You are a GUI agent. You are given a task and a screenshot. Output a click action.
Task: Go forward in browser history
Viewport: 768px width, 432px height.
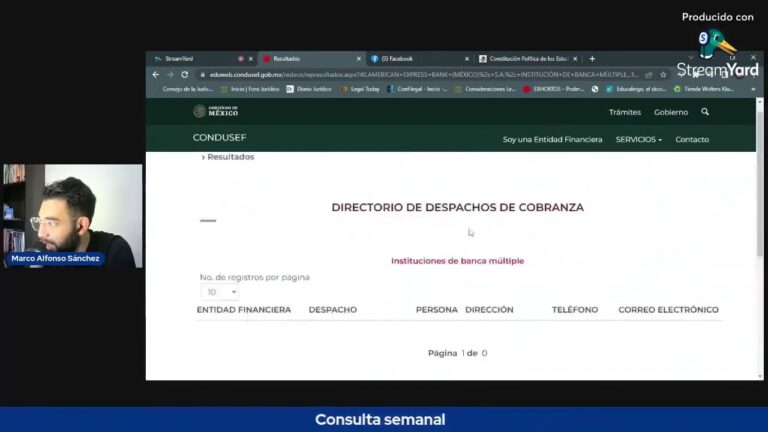[x=170, y=74]
